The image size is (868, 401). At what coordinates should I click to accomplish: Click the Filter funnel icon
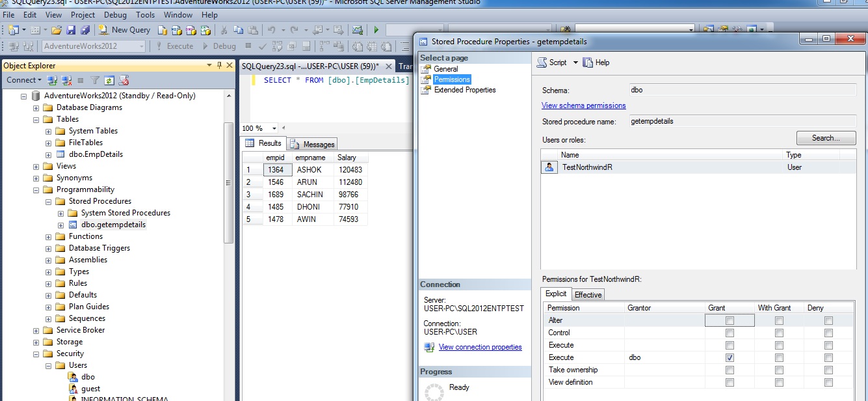tap(95, 81)
